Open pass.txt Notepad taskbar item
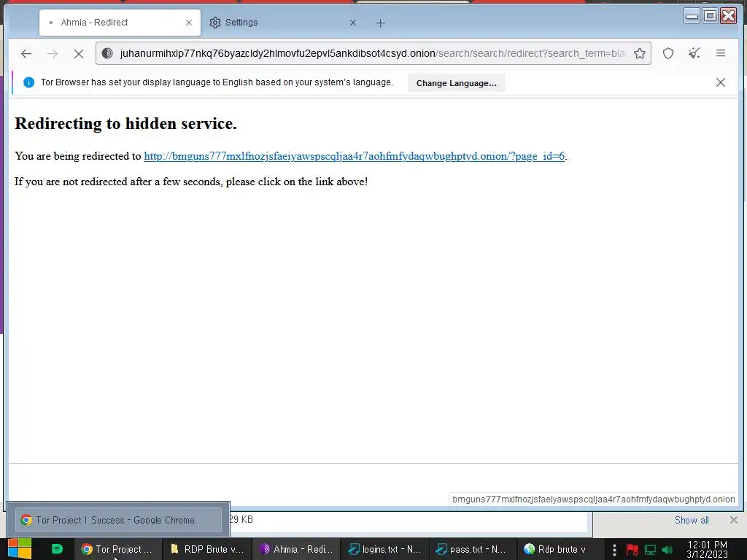The image size is (747, 560). pos(473,549)
